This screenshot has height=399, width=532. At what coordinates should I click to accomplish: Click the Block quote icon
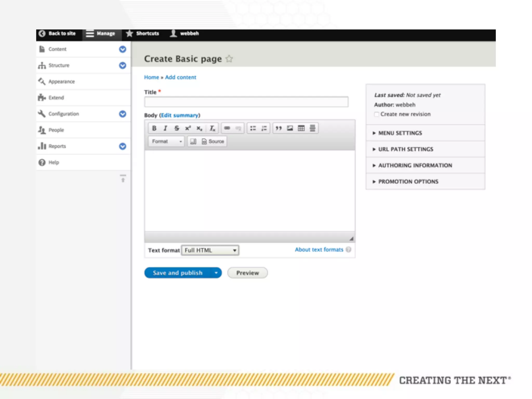(278, 128)
